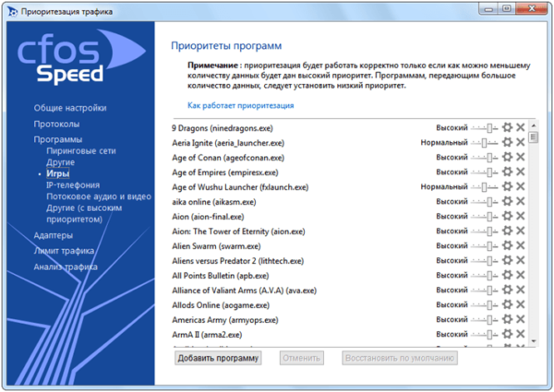Open gear settings for Americas Army

click(507, 319)
